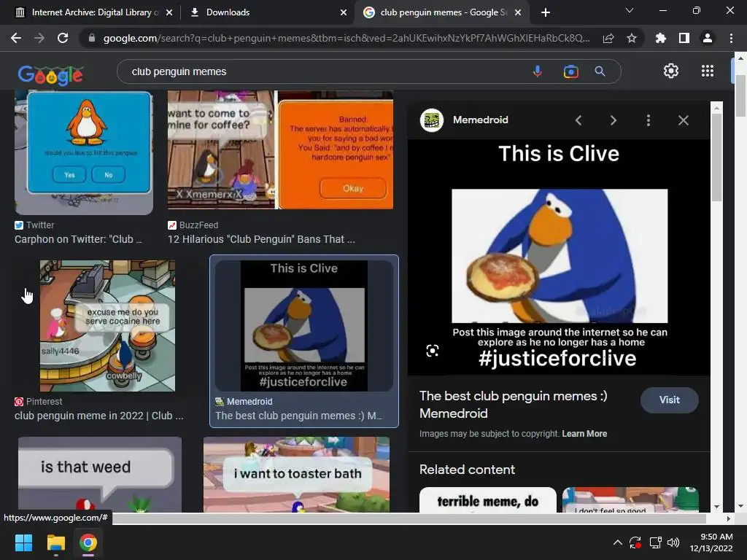Activate visual lens search on preview image
This screenshot has width=747, height=560.
tap(432, 351)
